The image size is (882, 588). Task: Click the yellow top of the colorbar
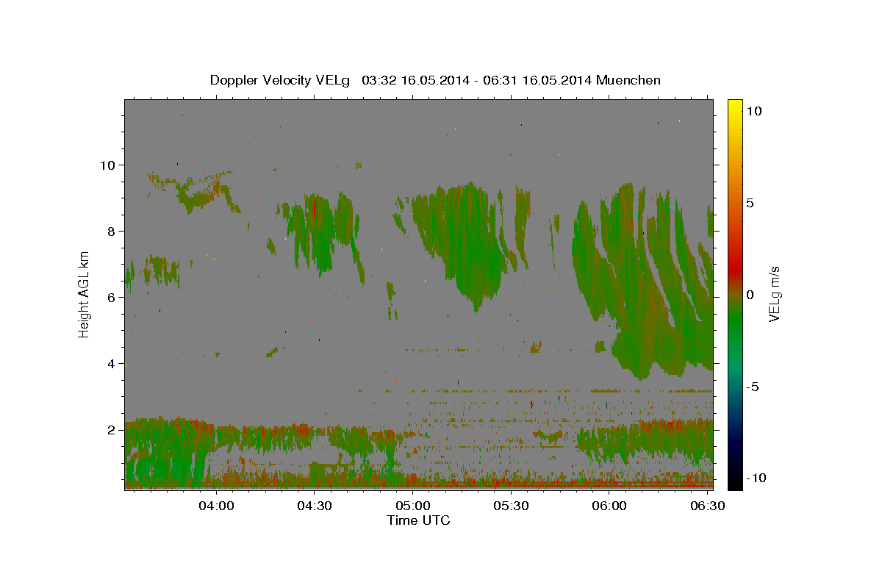(x=734, y=107)
